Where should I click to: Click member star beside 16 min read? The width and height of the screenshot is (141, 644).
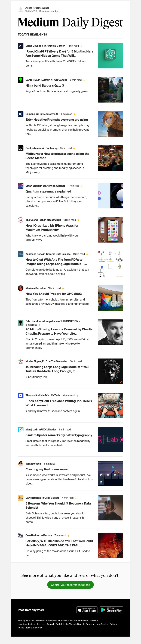63,288
